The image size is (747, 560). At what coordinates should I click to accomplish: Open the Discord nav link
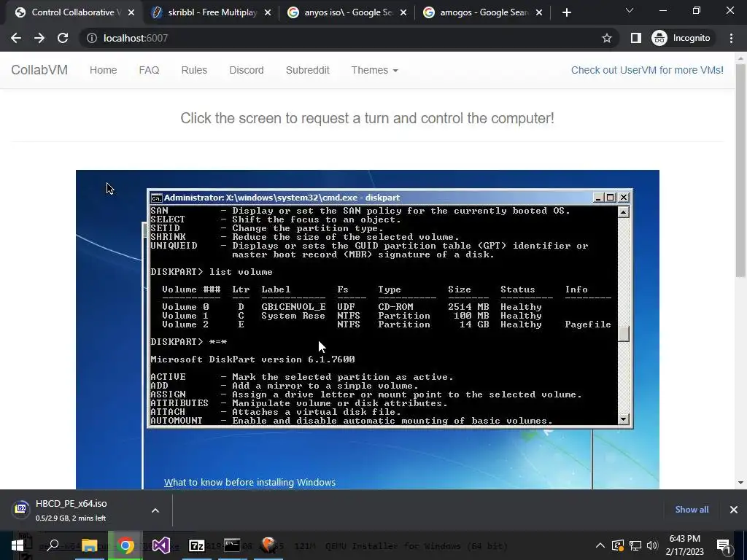click(247, 70)
